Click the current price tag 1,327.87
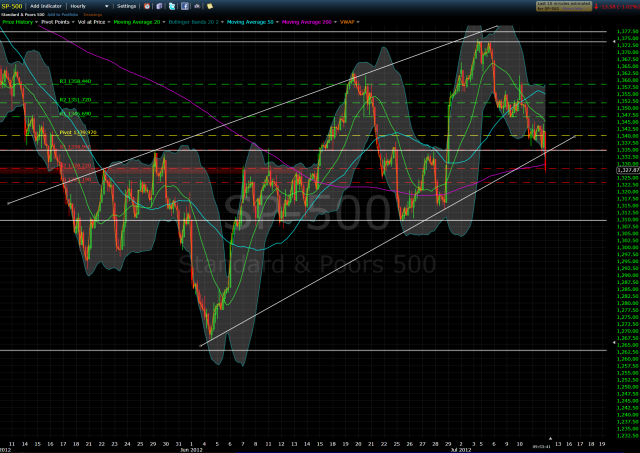 pos(628,170)
